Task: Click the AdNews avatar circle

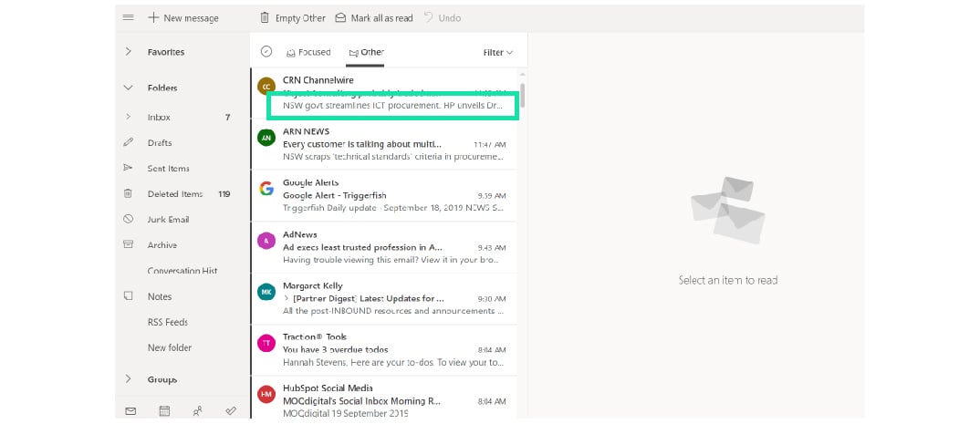Action: click(266, 241)
